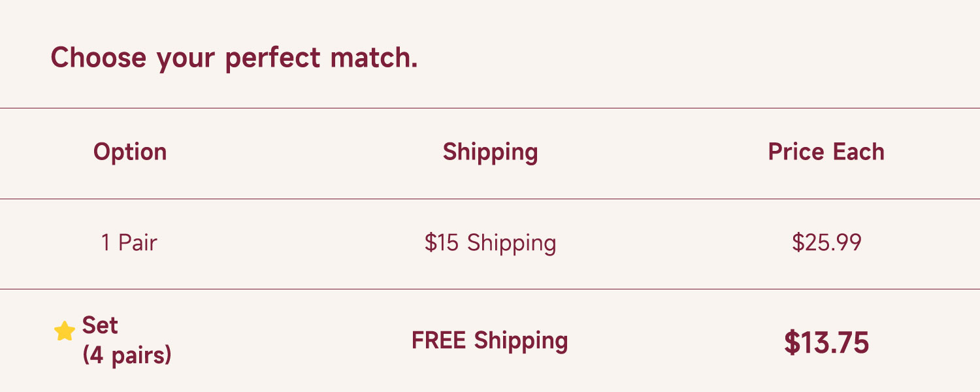Click the Shipping column header
Screen dimensions: 980x392
point(490,152)
